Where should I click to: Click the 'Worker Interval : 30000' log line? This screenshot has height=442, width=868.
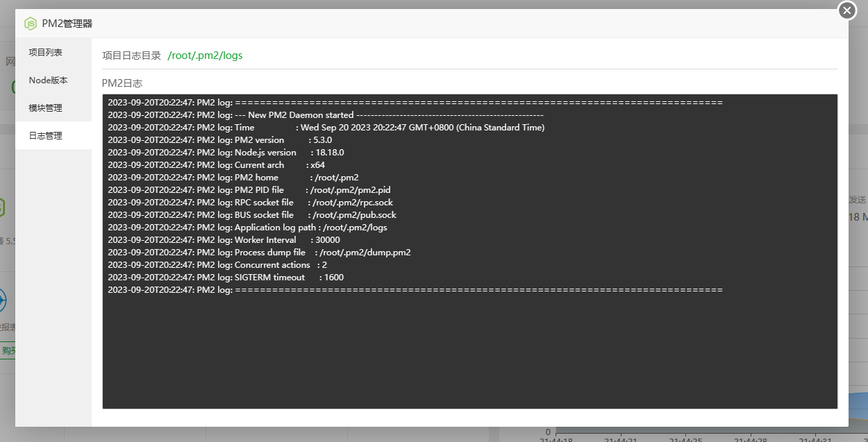(x=224, y=239)
